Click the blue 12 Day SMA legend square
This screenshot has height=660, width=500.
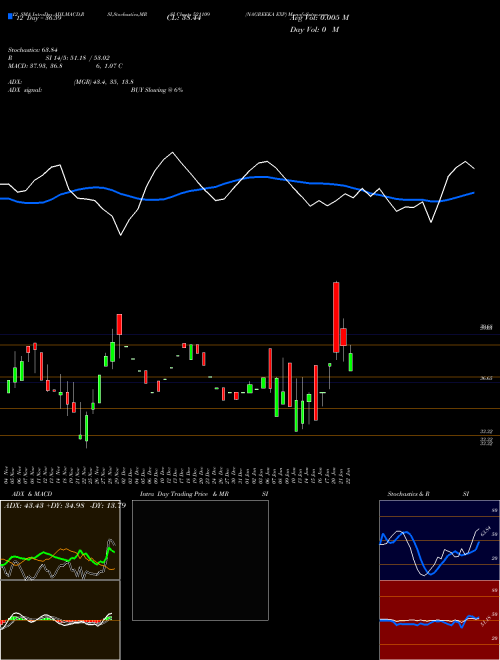(10, 16)
